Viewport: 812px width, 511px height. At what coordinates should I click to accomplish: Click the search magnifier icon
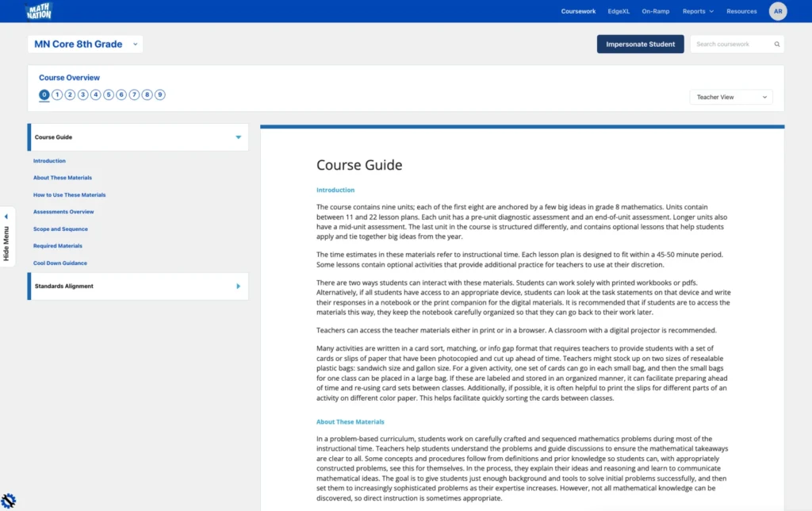[776, 44]
